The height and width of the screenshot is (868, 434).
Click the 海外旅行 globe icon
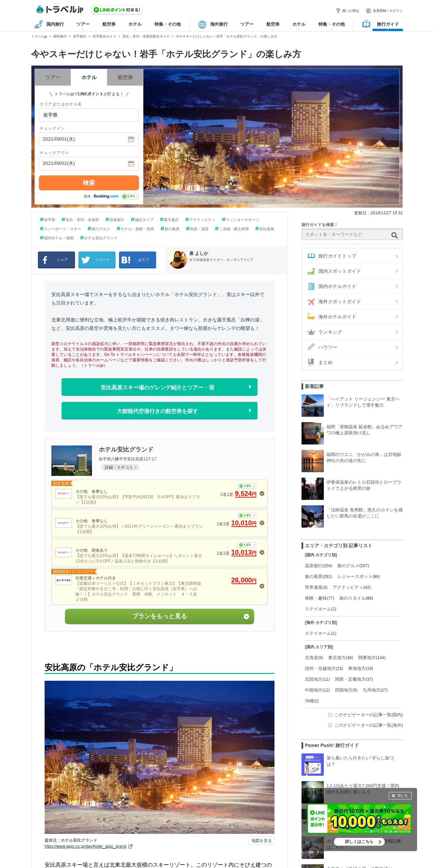[202, 24]
